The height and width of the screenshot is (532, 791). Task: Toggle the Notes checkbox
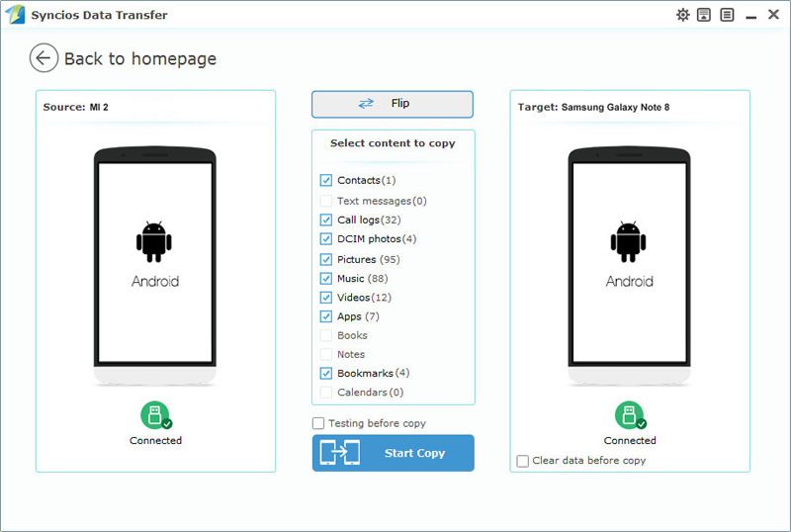click(326, 354)
